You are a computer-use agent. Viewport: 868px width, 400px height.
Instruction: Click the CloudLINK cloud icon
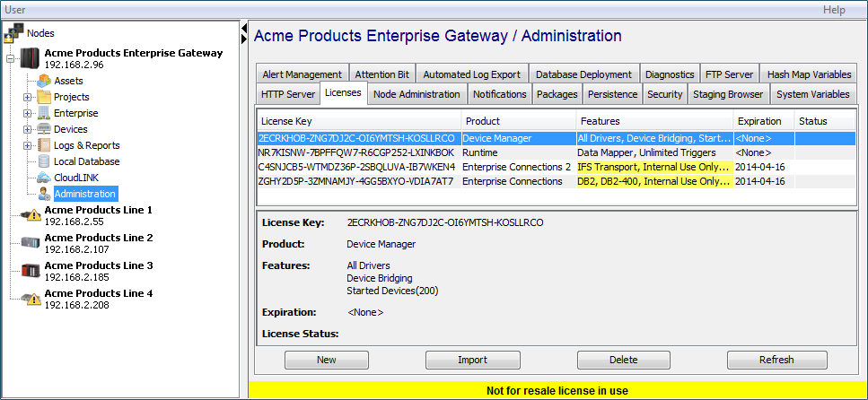[44, 178]
